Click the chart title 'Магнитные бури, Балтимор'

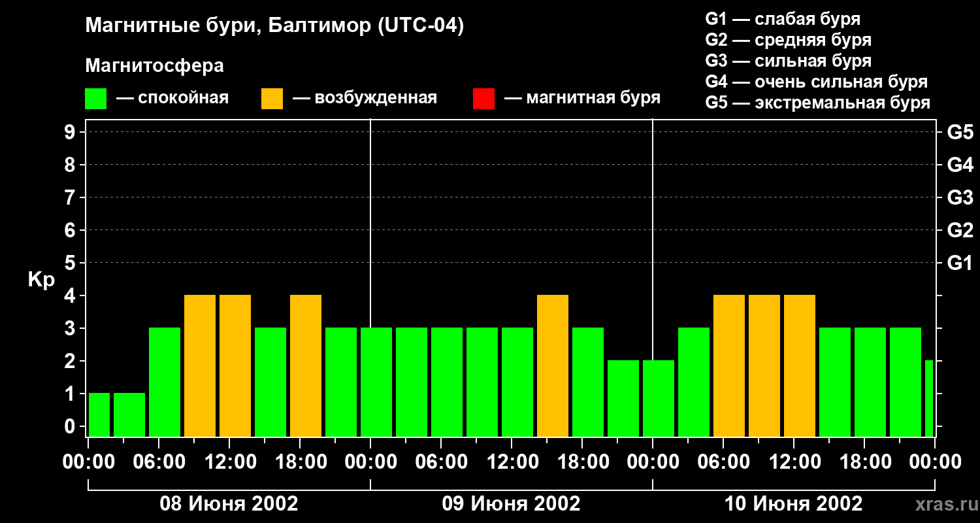[274, 26]
